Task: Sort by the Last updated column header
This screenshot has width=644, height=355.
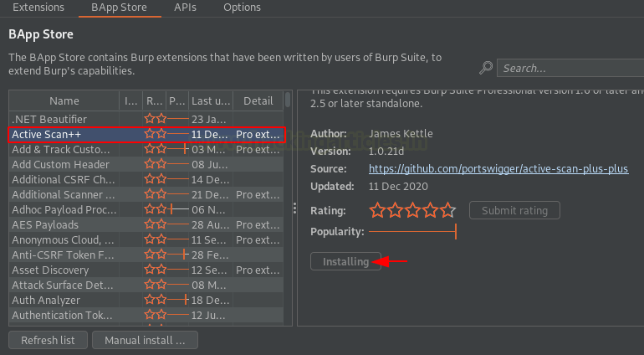Action: click(x=210, y=101)
